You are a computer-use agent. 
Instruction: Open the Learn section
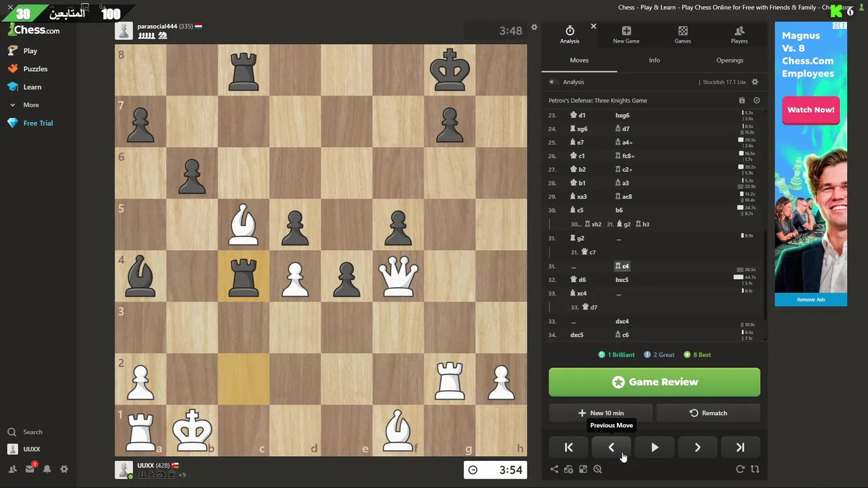point(24,87)
